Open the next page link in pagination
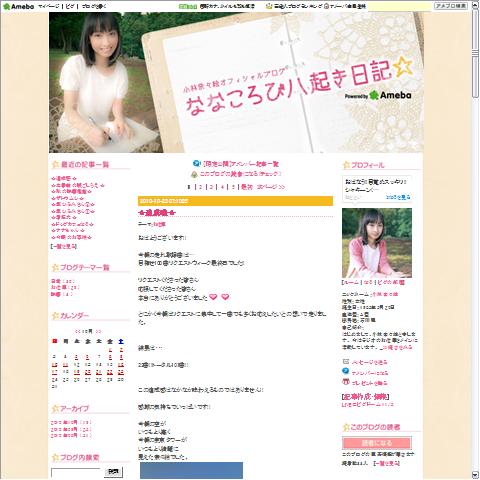Viewport: 480px width, 480px height. [x=270, y=187]
